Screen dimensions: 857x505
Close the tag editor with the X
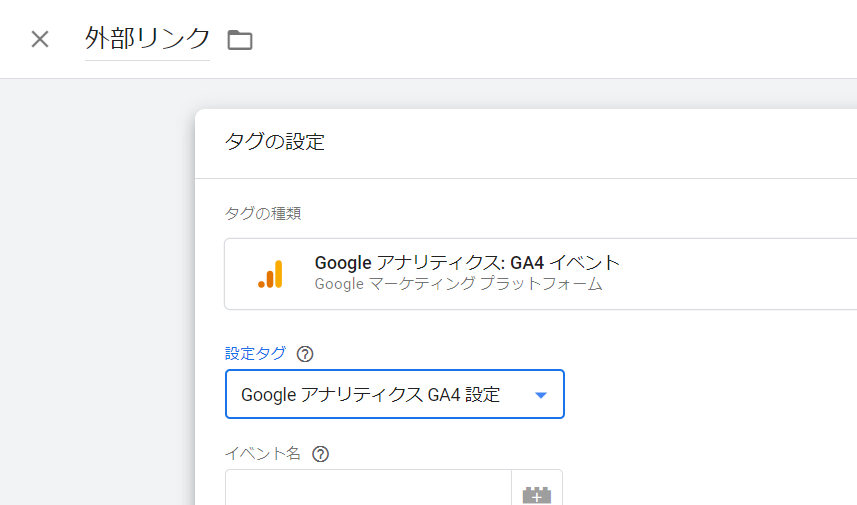[x=40, y=39]
